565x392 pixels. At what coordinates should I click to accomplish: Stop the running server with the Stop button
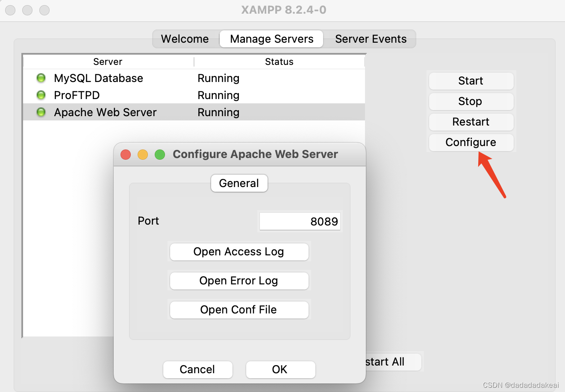[471, 102]
